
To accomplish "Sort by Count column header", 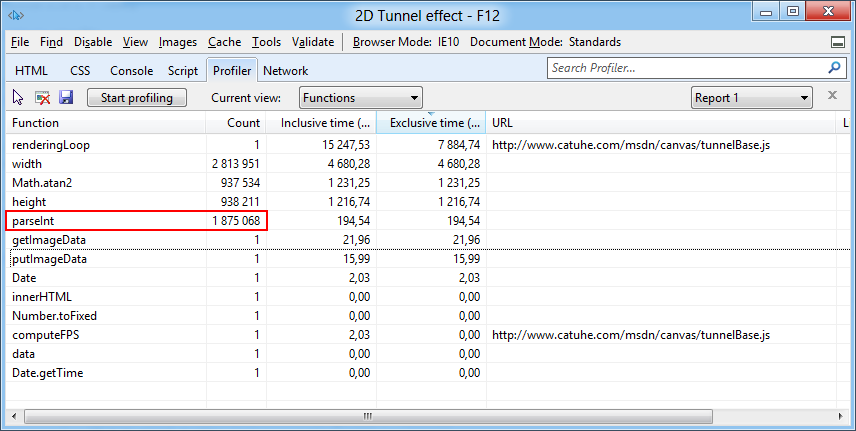I will click(236, 123).
